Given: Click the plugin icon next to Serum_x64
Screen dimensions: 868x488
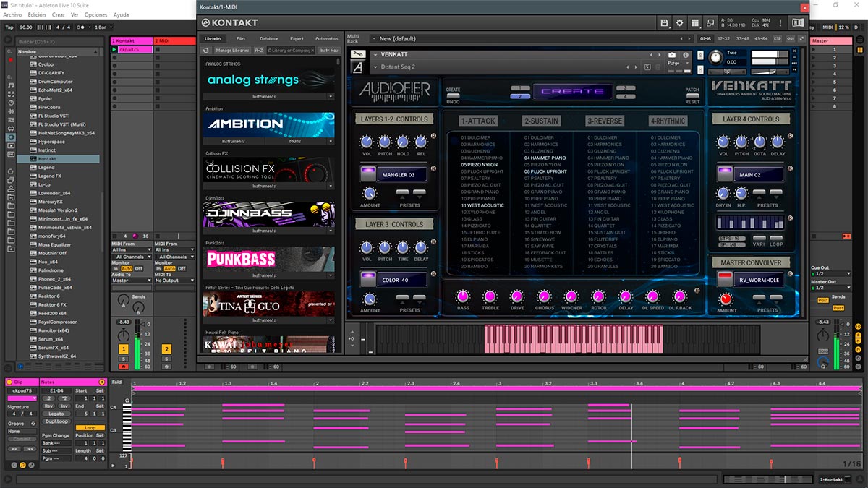Looking at the screenshot, I should point(33,338).
